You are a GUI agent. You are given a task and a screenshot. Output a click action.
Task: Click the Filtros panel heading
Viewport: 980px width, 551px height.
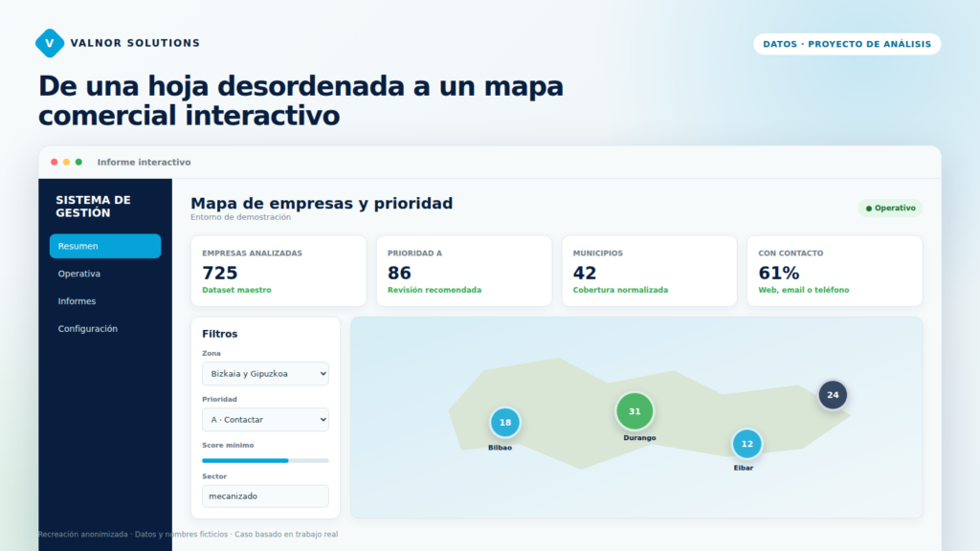point(219,334)
